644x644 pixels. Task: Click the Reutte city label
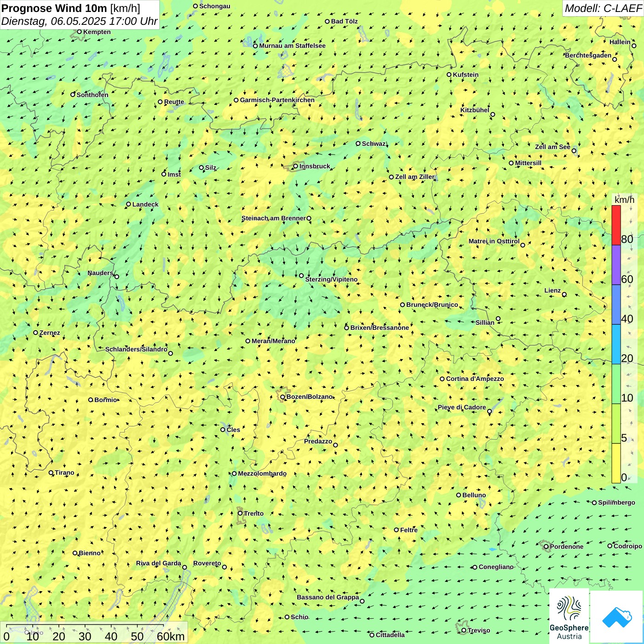174,102
